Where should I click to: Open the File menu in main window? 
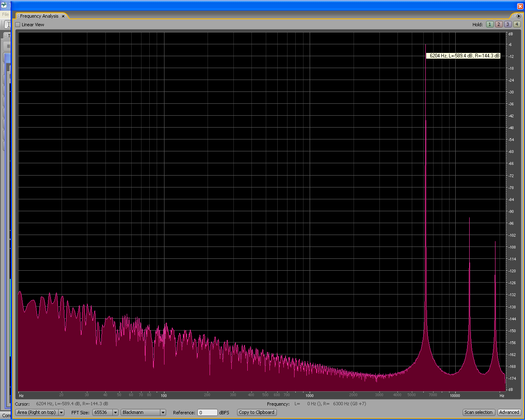(5, 14)
